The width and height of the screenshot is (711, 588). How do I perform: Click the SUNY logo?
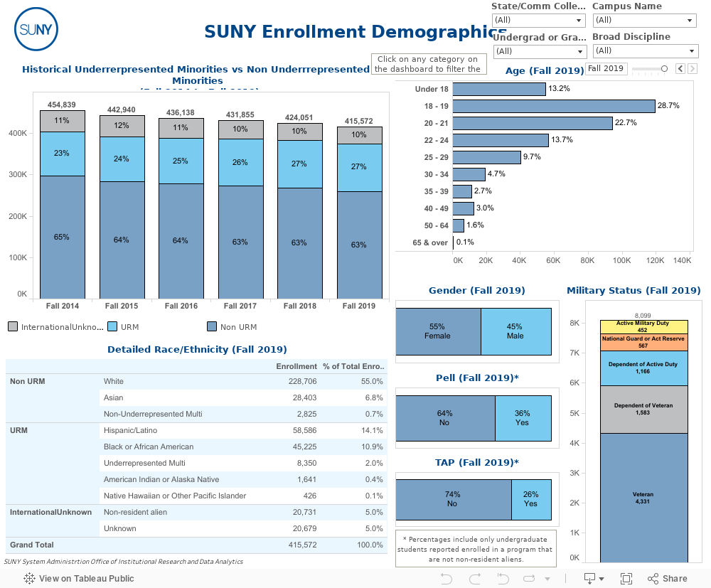(36, 29)
